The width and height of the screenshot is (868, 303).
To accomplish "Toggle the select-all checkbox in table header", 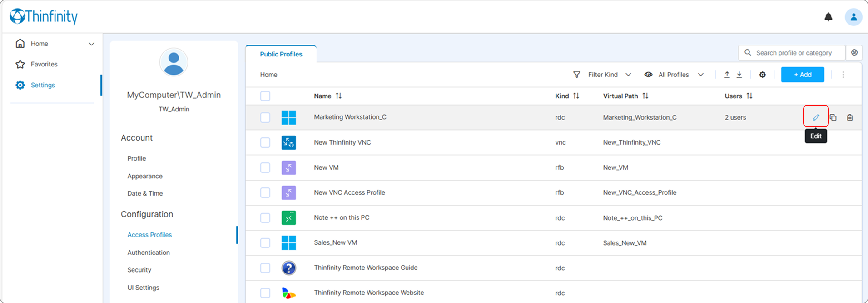I will coord(265,96).
